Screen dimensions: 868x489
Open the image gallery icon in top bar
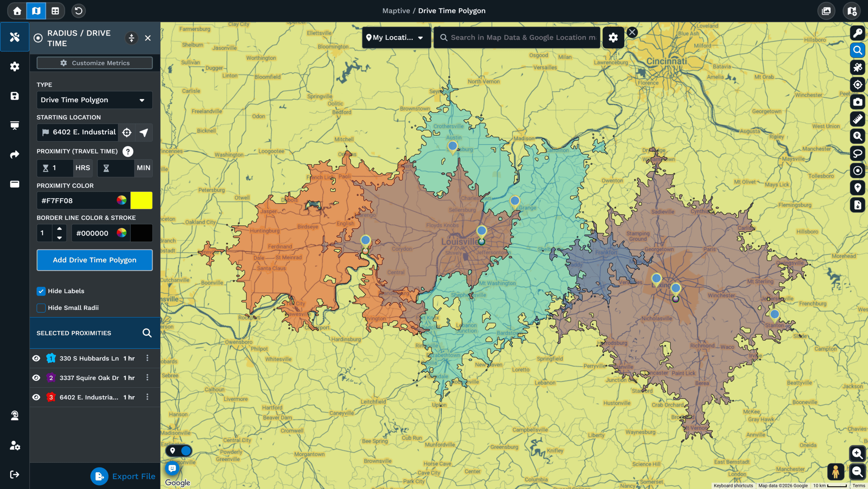[826, 11]
